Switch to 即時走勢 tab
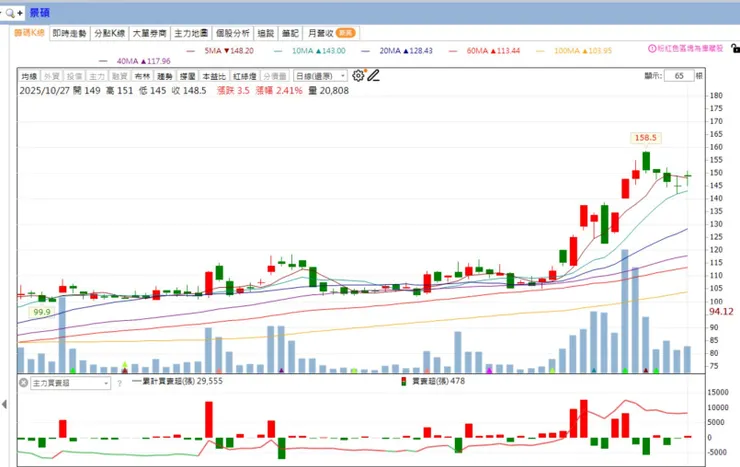The image size is (740, 467). (x=69, y=33)
